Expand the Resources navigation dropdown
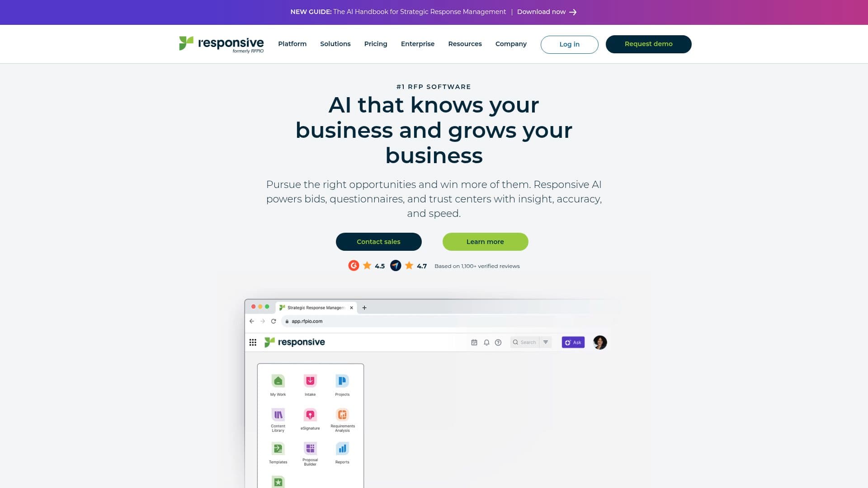Image resolution: width=868 pixels, height=488 pixels. [x=464, y=43]
